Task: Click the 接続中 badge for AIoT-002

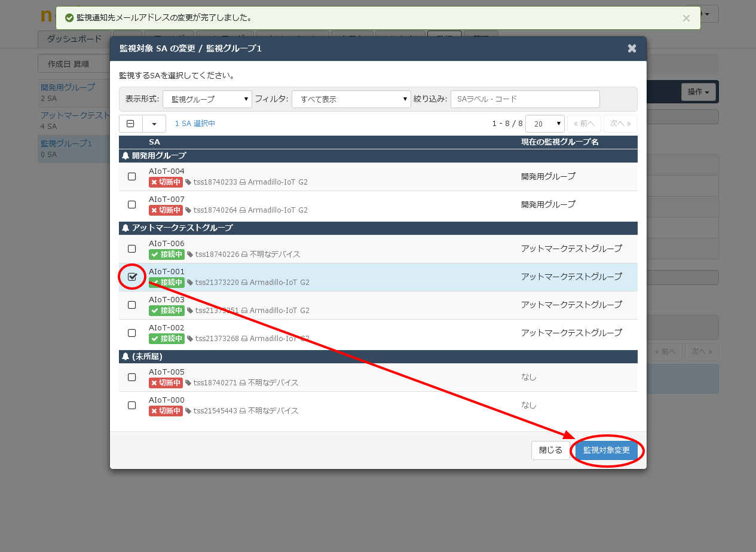Action: tap(167, 339)
